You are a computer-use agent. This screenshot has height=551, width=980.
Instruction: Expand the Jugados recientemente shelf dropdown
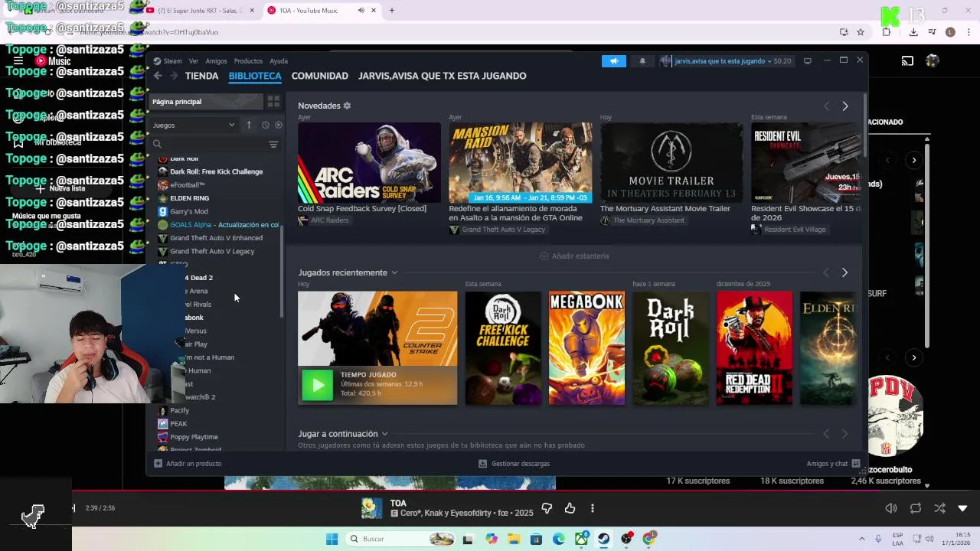394,272
